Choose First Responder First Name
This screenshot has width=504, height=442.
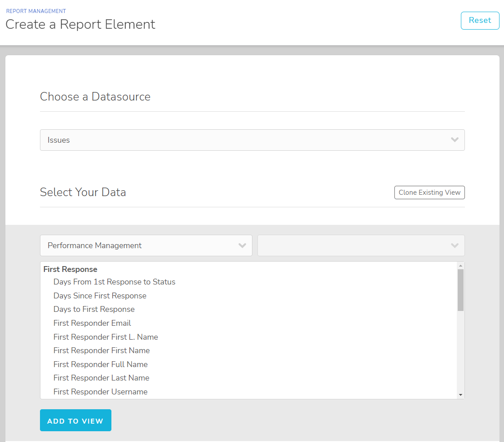tap(102, 350)
